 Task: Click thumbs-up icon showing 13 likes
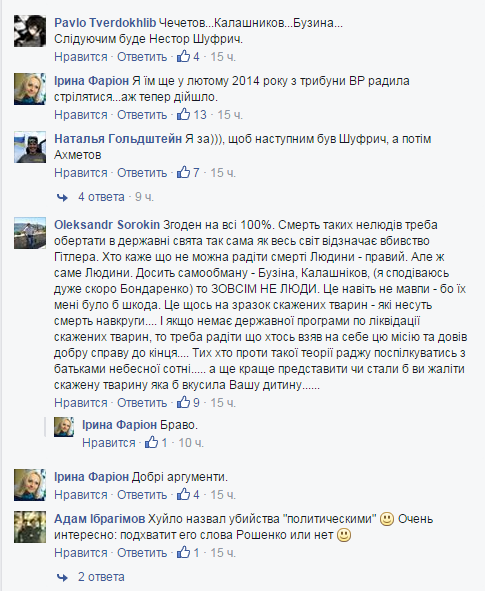184,115
